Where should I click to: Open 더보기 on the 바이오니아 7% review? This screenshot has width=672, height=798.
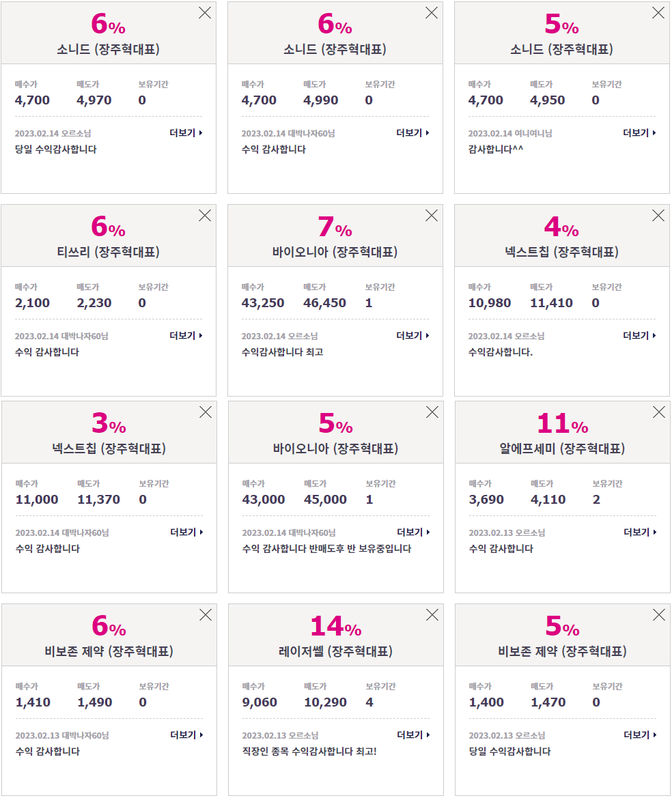point(413,336)
